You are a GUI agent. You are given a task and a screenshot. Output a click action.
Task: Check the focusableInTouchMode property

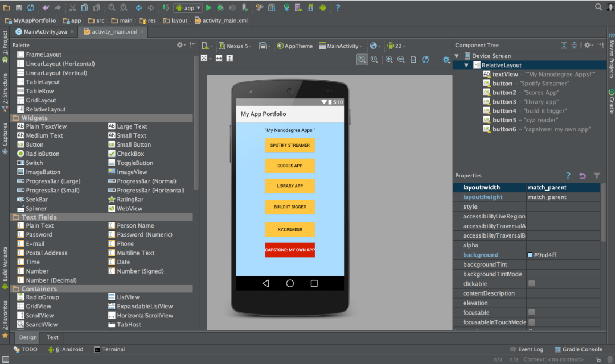pos(531,322)
